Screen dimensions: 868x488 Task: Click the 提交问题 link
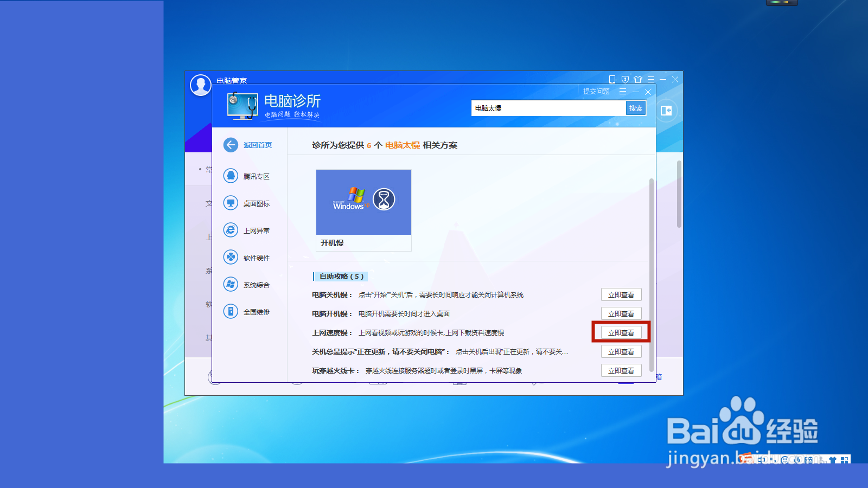point(596,92)
